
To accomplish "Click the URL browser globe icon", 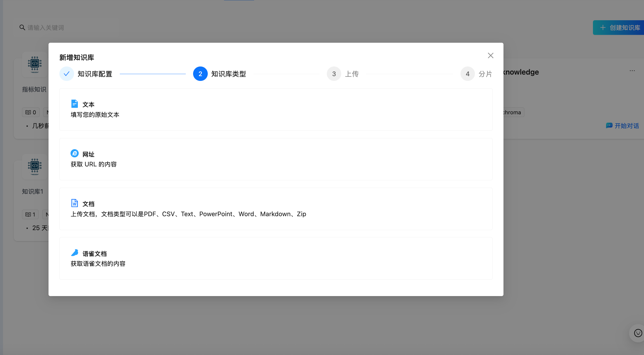I will [x=75, y=153].
